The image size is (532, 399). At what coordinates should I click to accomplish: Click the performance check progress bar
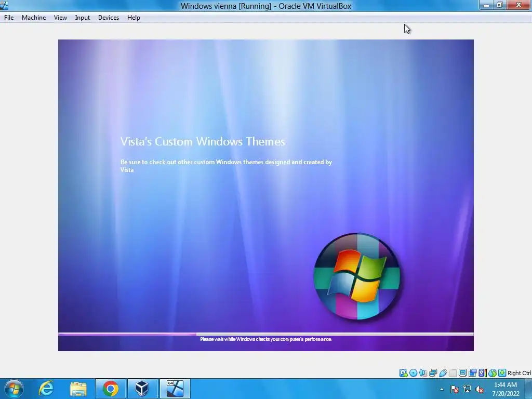point(266,334)
